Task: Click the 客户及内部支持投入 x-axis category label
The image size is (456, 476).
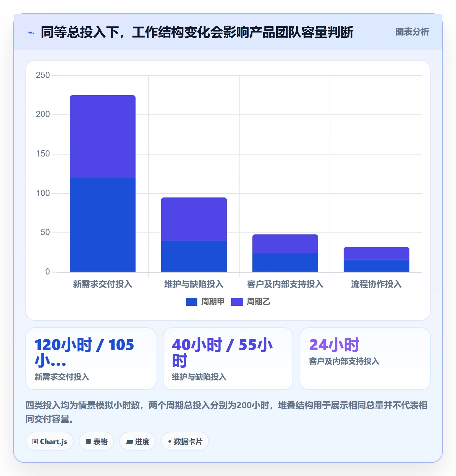Action: 285,284
